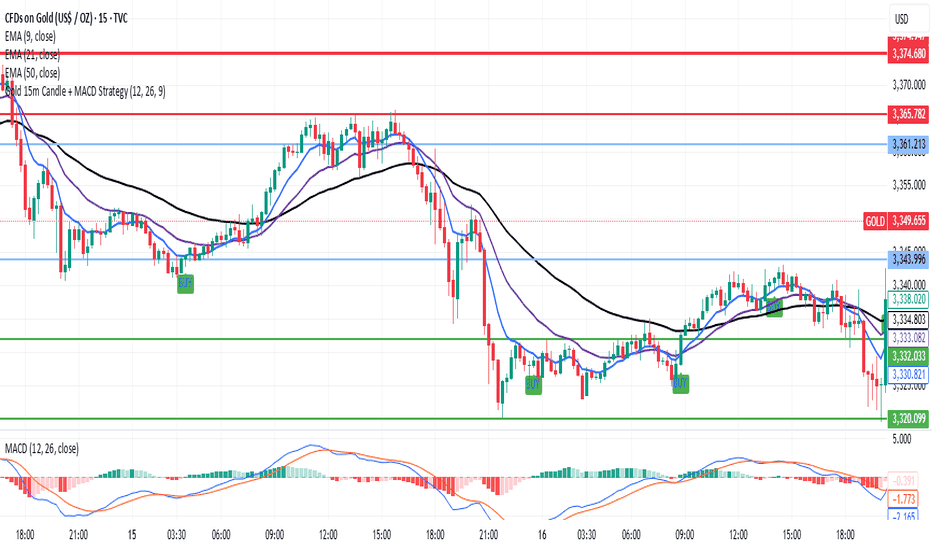Click the BUY marker above 09:00 on the 16th

tap(680, 384)
